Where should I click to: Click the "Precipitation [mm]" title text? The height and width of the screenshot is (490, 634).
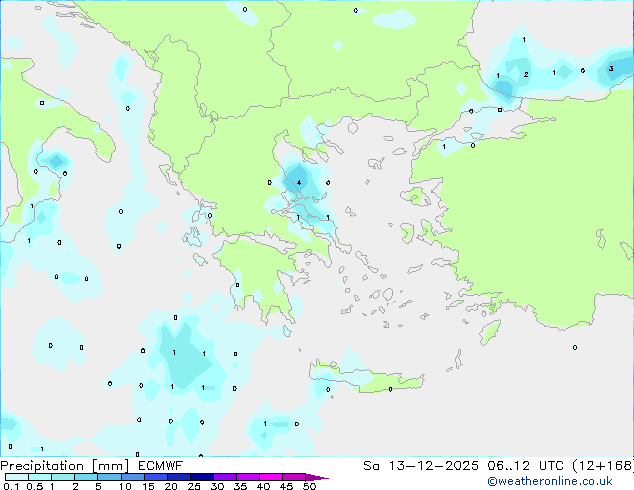tap(65, 466)
